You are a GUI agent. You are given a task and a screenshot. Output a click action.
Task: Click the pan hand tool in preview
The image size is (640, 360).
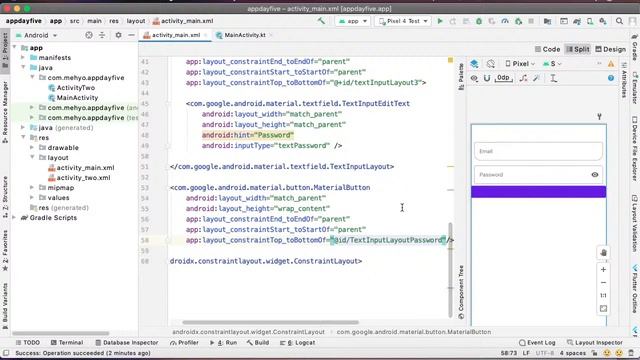[603, 253]
